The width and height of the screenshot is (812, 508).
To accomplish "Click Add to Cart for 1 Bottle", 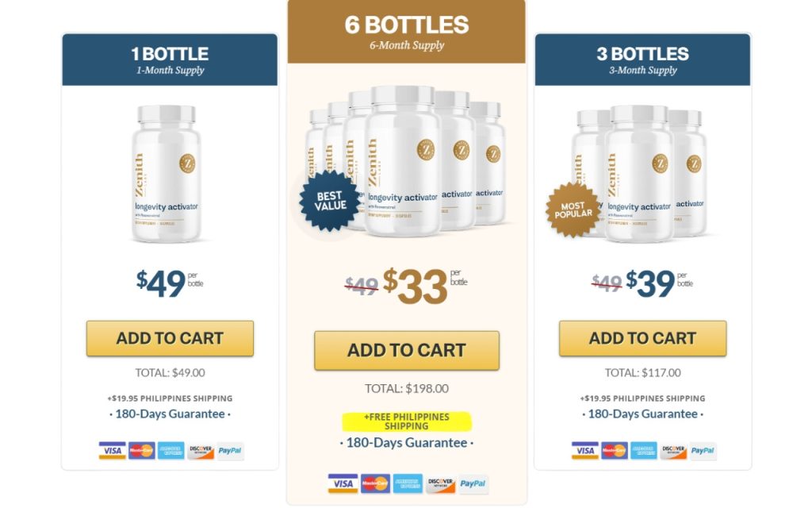I will tap(169, 338).
